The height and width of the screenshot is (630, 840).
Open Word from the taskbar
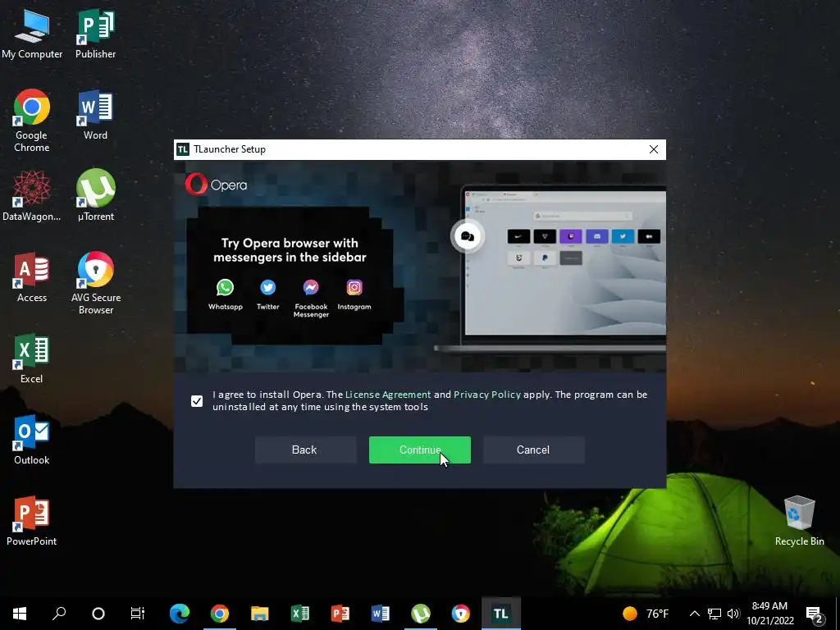click(x=381, y=614)
